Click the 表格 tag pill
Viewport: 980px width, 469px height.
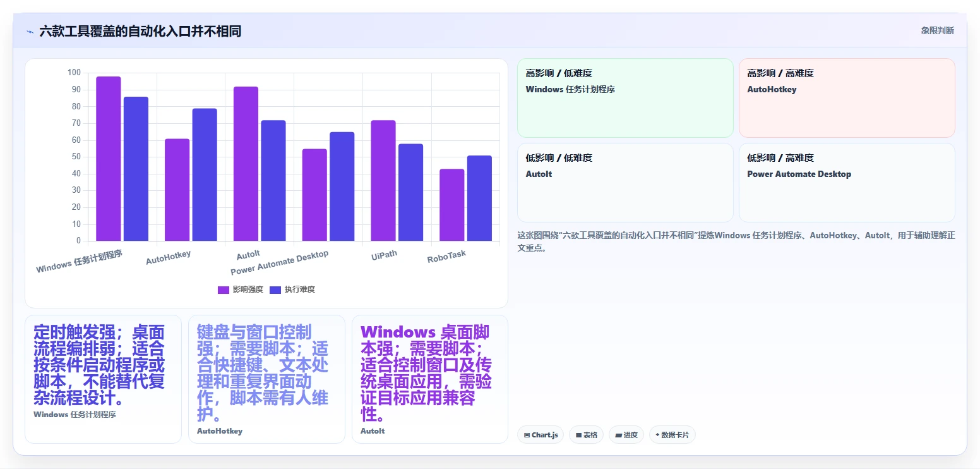(586, 435)
